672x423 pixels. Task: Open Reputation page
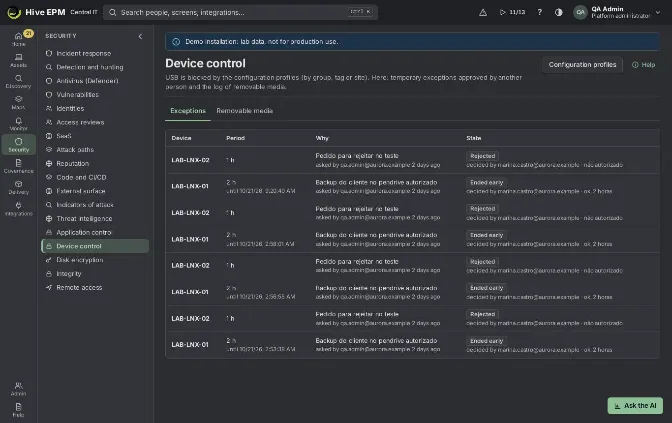[95, 163]
